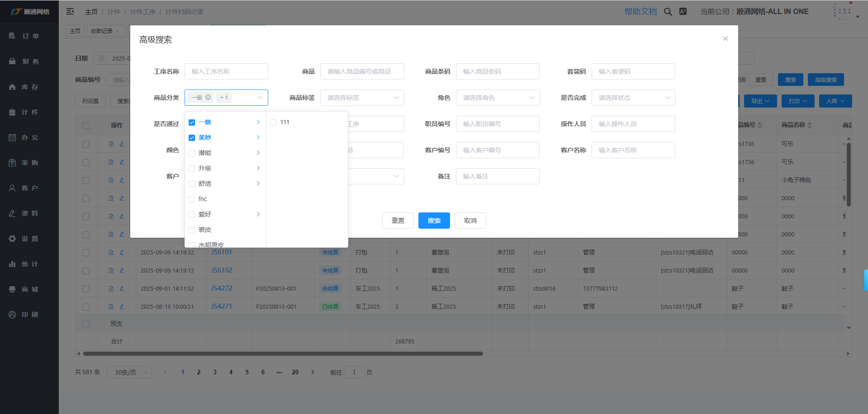868x414 pixels.
Task: Click the 工序名称 input field
Action: [x=226, y=71]
